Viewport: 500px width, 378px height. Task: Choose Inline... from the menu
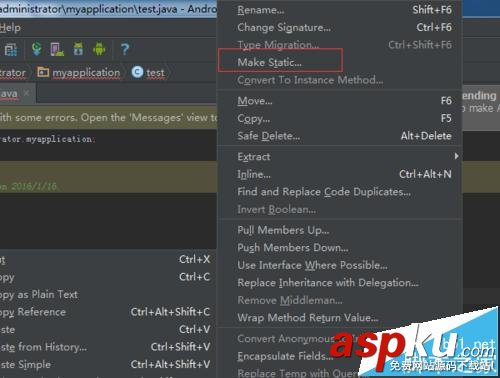point(340,174)
